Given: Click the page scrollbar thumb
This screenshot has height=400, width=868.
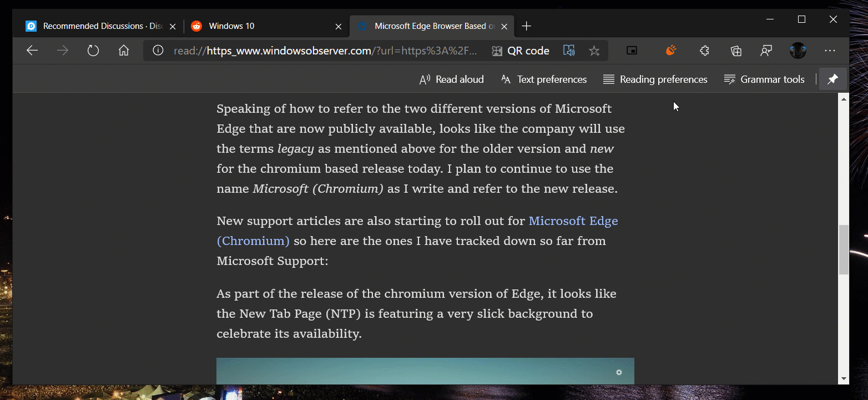Looking at the screenshot, I should click(844, 249).
